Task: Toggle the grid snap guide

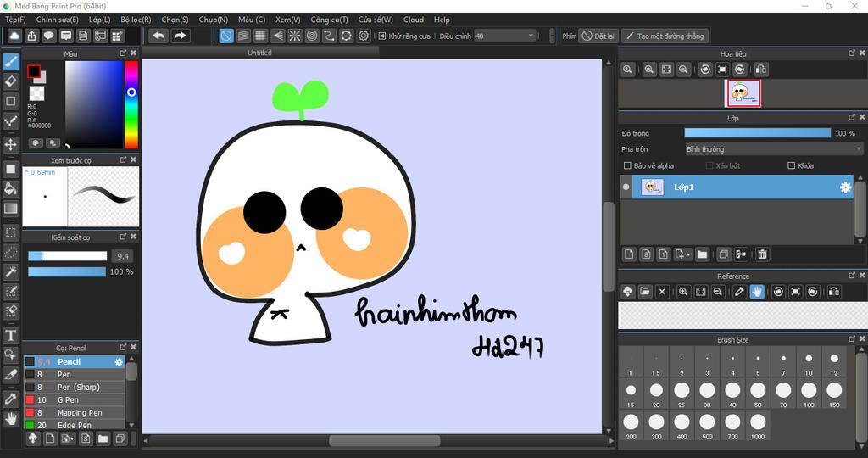Action: pyautogui.click(x=261, y=36)
